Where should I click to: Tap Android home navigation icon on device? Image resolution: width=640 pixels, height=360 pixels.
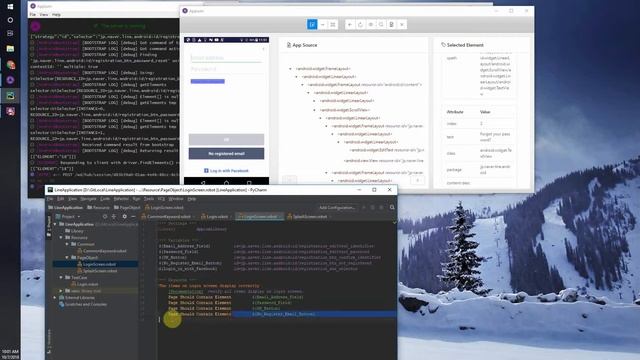click(x=226, y=182)
